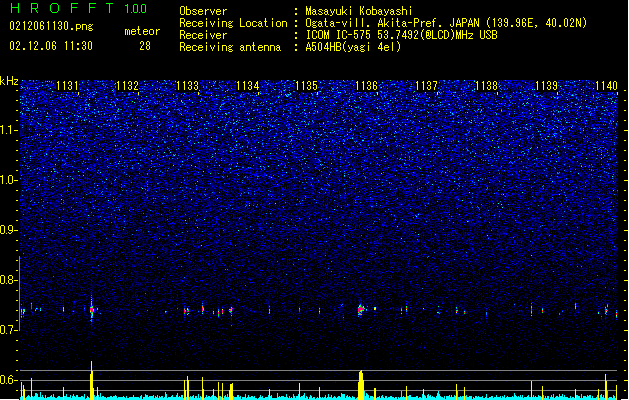Click frequency axis label 1.0
Viewport: 629px width, 400px height.
tap(9, 180)
